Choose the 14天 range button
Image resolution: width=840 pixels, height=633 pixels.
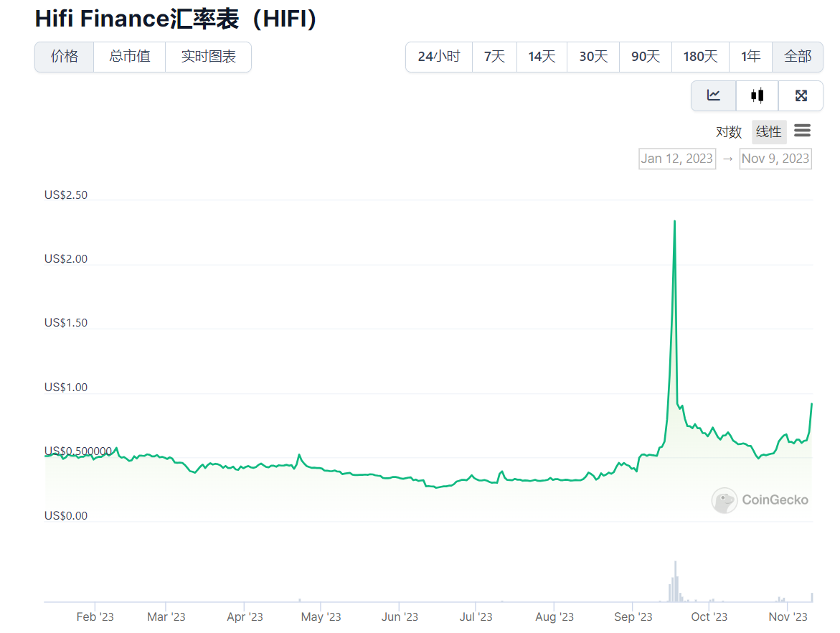coord(542,56)
